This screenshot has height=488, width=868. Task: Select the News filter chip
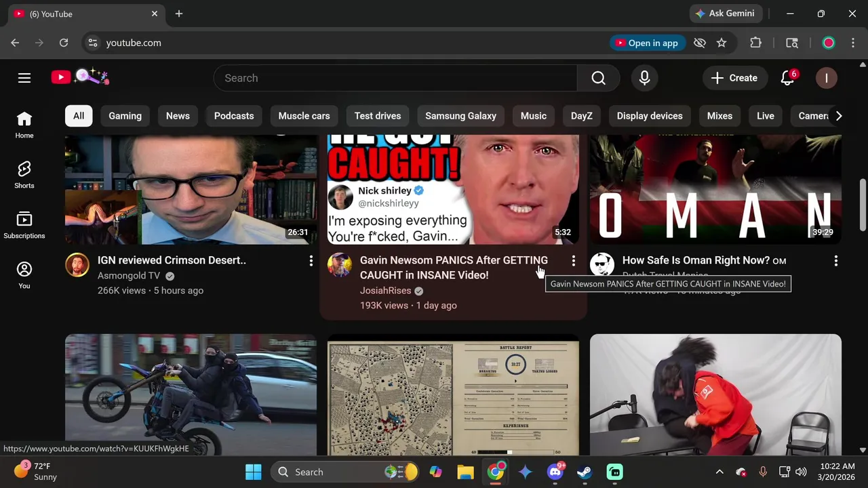click(178, 116)
